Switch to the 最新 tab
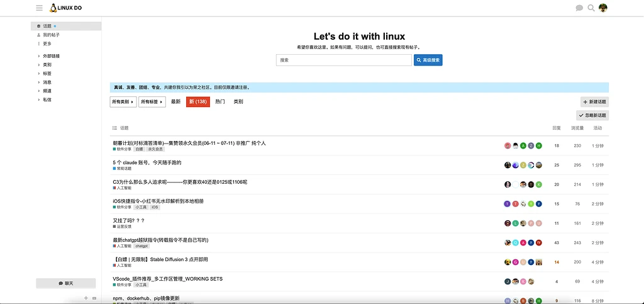 tap(176, 101)
